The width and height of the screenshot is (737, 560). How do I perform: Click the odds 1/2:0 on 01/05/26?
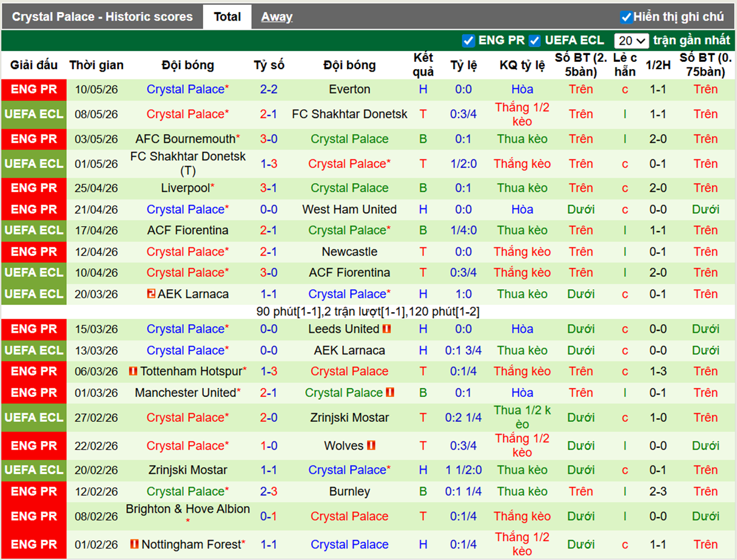(463, 164)
